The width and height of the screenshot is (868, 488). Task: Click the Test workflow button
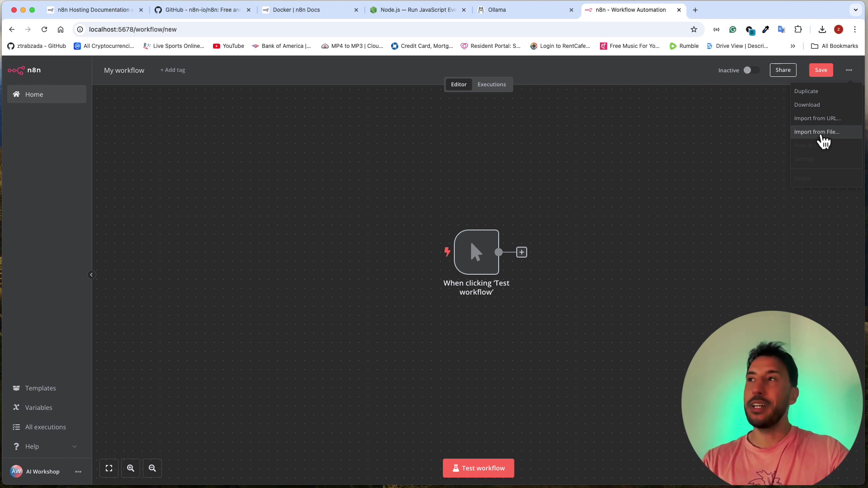tap(478, 468)
